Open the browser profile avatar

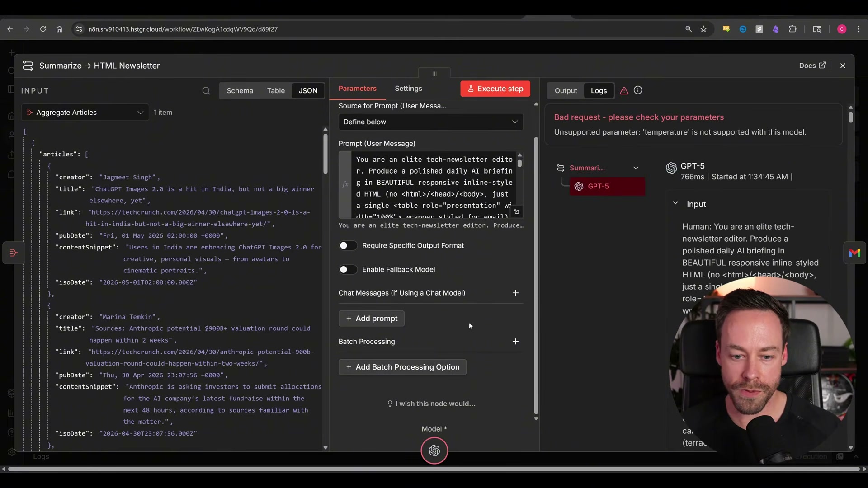[842, 29]
